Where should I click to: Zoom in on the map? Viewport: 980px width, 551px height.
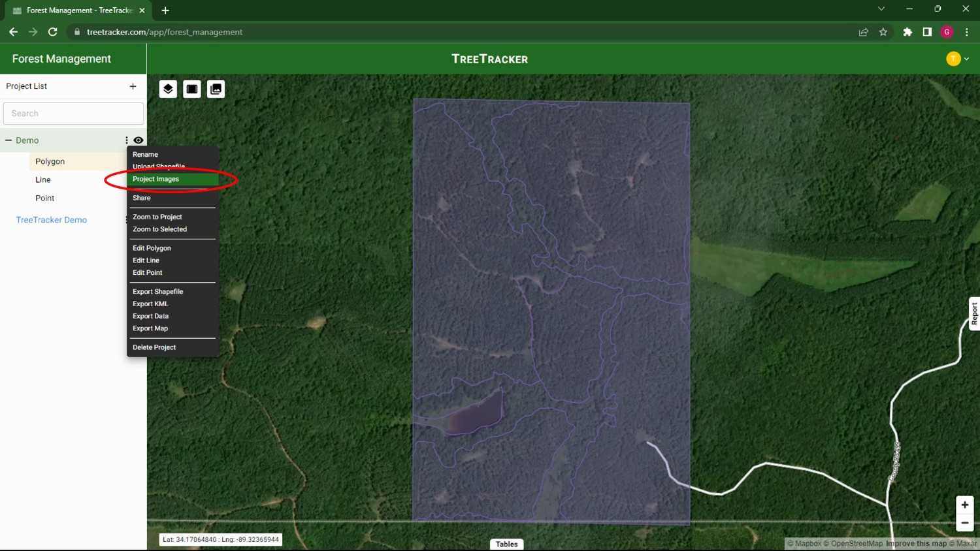[964, 505]
